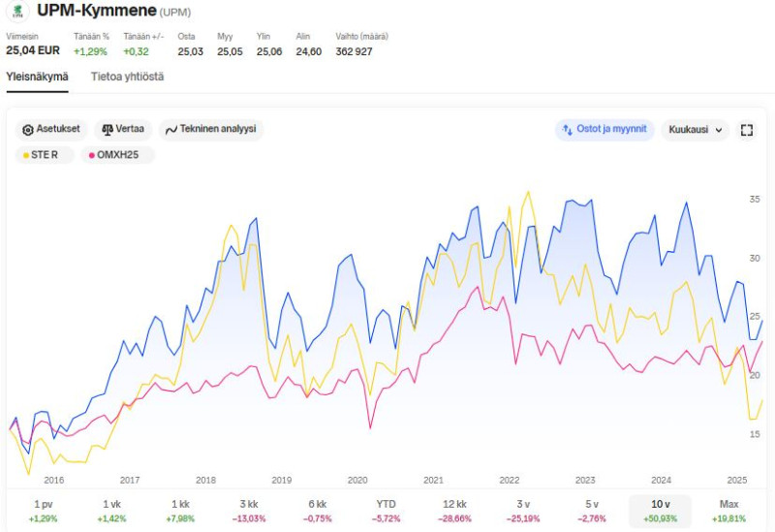Image resolution: width=775 pixels, height=532 pixels.
Task: Select the 3 v time range
Action: 523,511
